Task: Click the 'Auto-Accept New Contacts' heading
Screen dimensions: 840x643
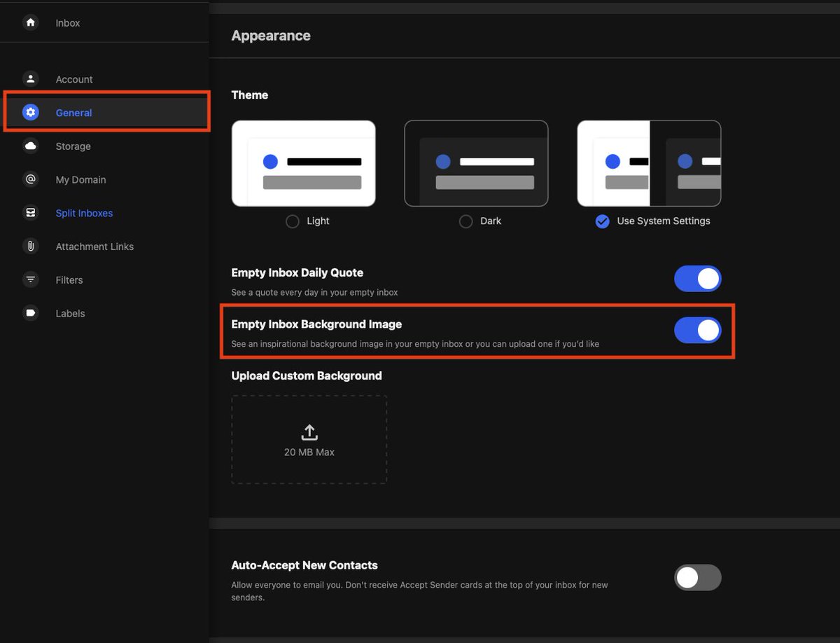Action: click(x=304, y=565)
